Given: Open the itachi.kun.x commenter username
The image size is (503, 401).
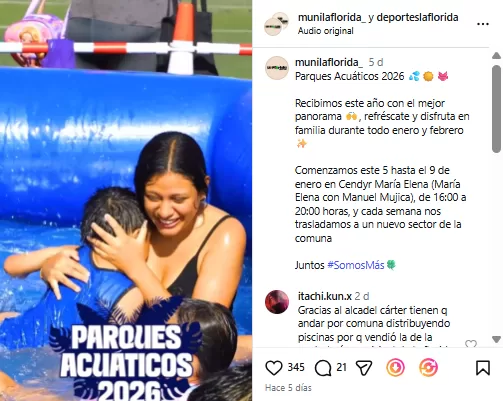Looking at the screenshot, I should coord(325,296).
